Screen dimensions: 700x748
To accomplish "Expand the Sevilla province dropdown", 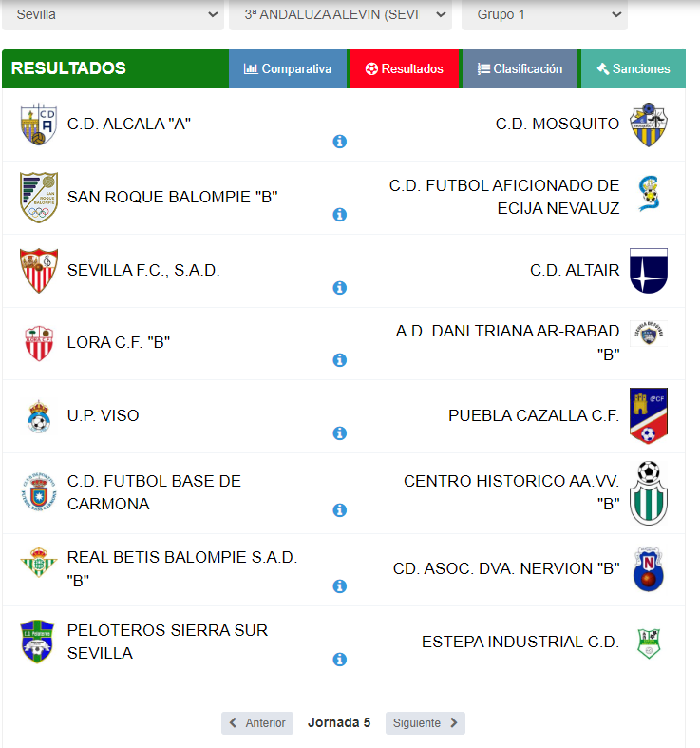I will (x=113, y=15).
